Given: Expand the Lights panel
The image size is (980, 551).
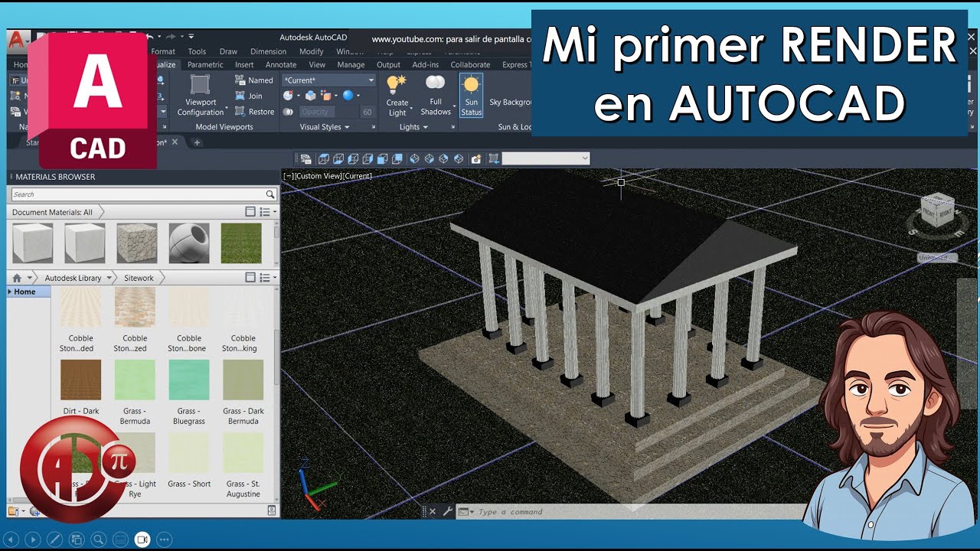Looking at the screenshot, I should pyautogui.click(x=413, y=127).
